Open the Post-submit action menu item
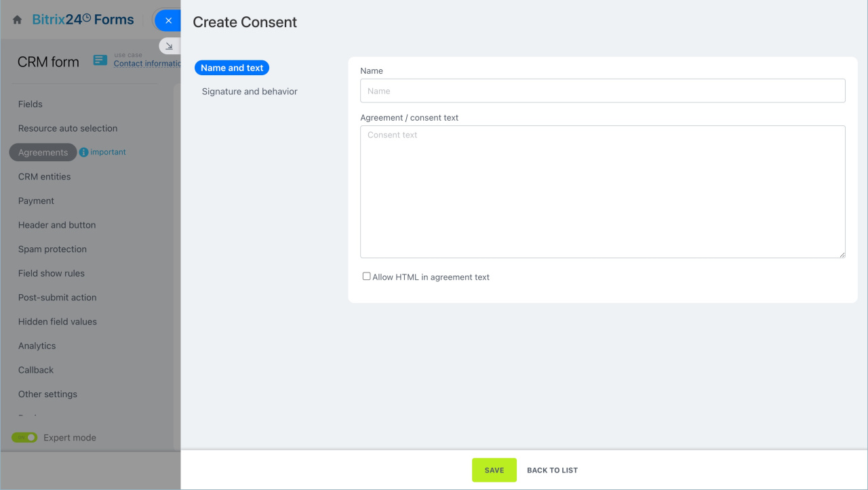868x490 pixels. tap(57, 298)
